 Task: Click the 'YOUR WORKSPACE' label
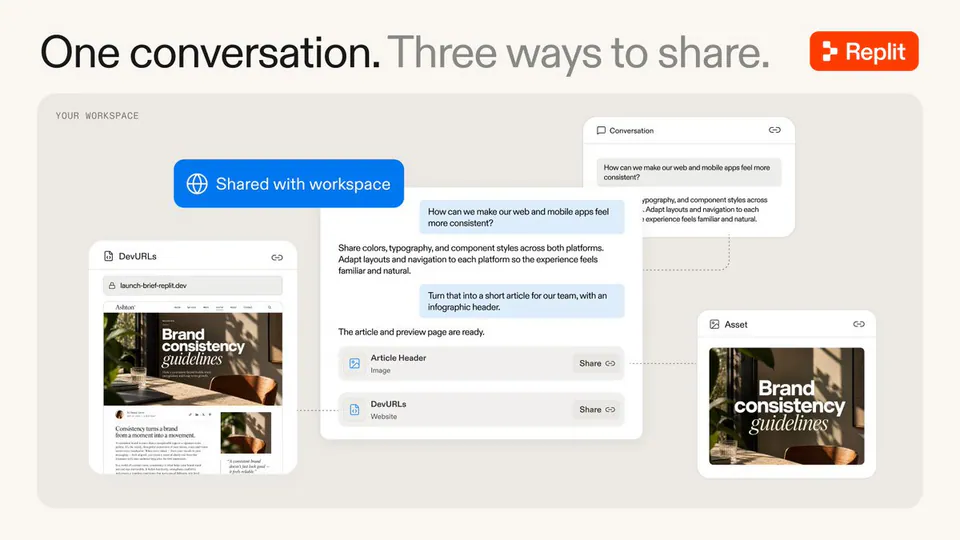97,116
